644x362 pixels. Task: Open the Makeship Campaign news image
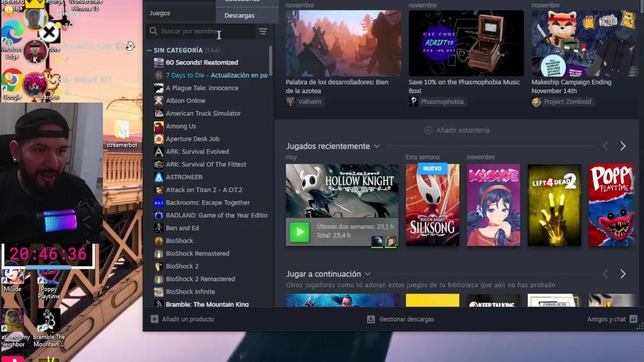pyautogui.click(x=585, y=43)
